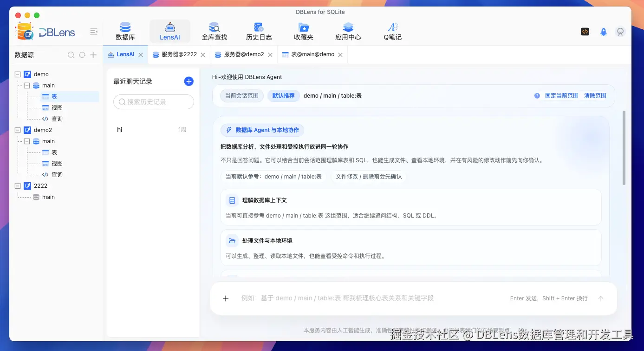
Task: Open the 处理文件与本地环境 card
Action: pos(411,248)
